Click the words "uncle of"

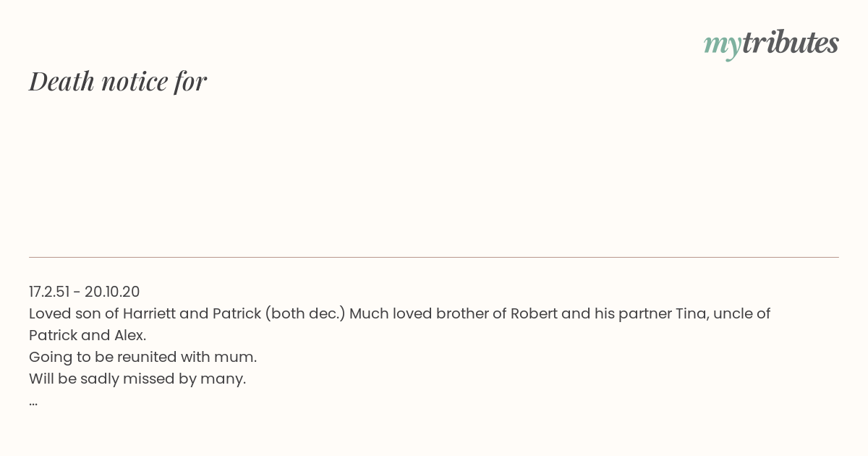[744, 313]
